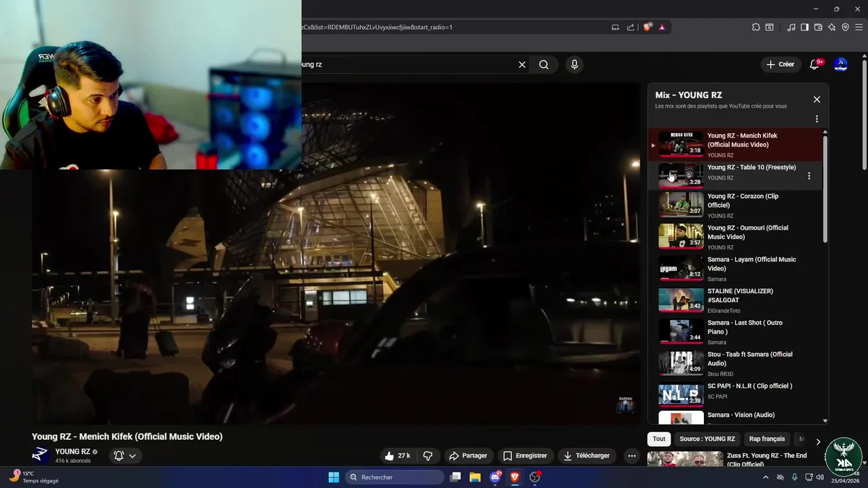Play Samara - Last Shot (Outro Piano)

coord(736,332)
